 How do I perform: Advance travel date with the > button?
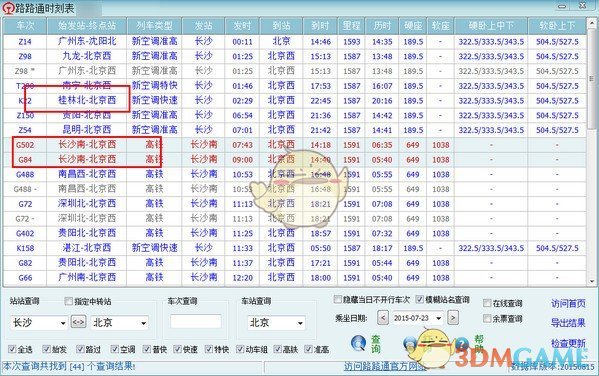pyautogui.click(x=453, y=318)
